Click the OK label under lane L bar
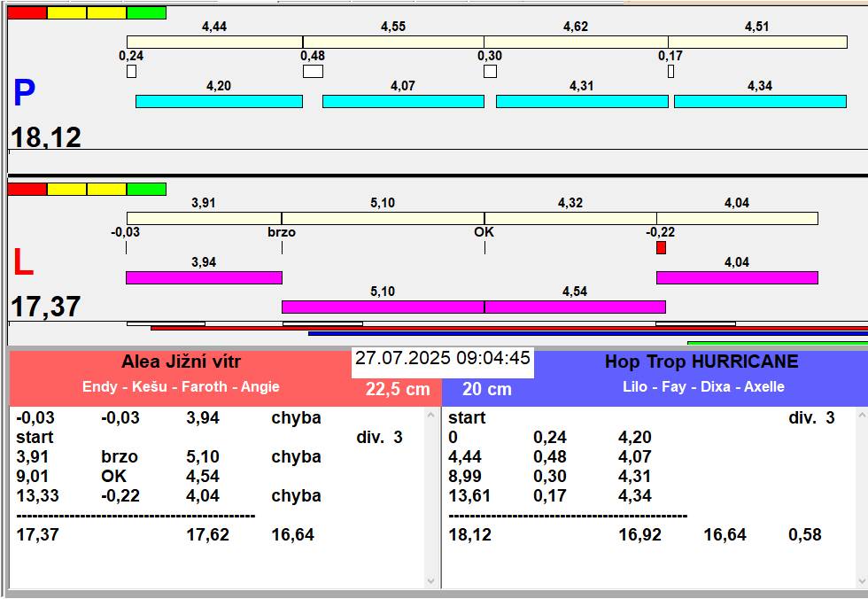This screenshot has height=599, width=868. click(484, 232)
